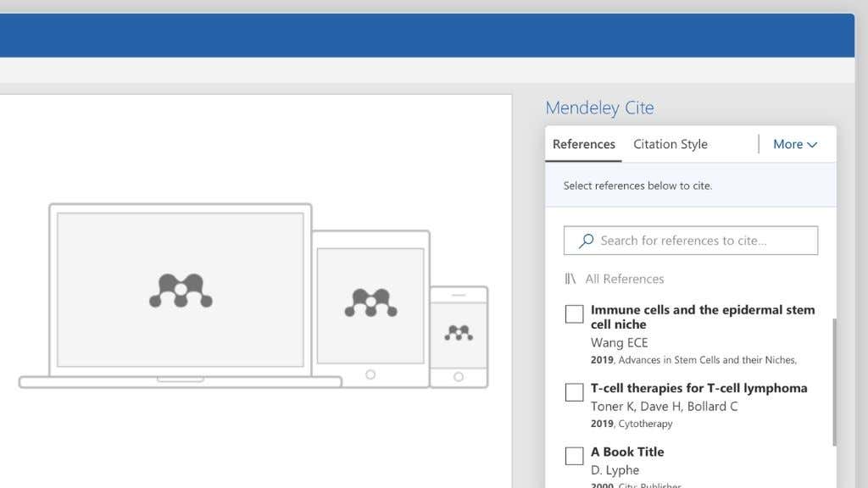
Task: Click the Select references below to cite message
Action: [x=637, y=186]
